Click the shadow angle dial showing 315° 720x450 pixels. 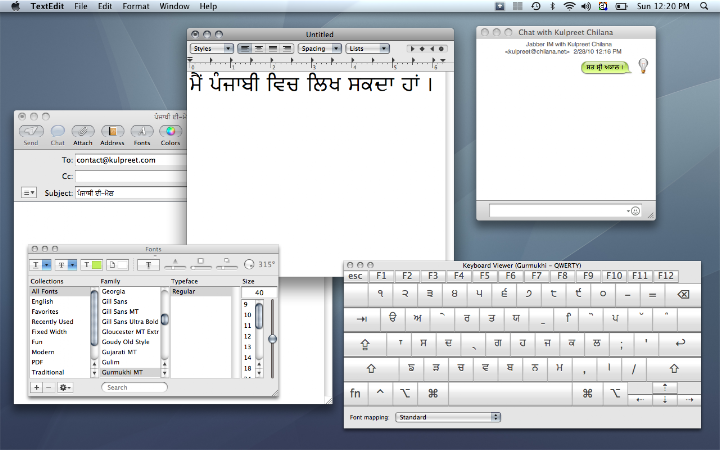(x=249, y=264)
